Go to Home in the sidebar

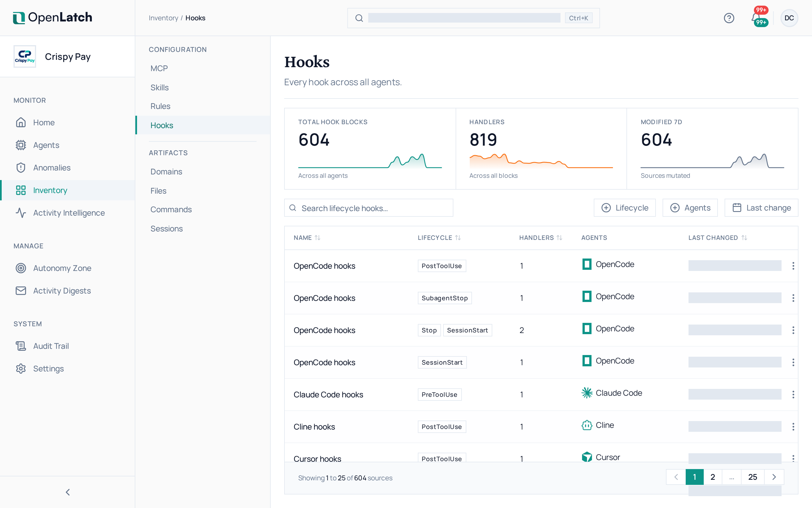tap(67, 122)
